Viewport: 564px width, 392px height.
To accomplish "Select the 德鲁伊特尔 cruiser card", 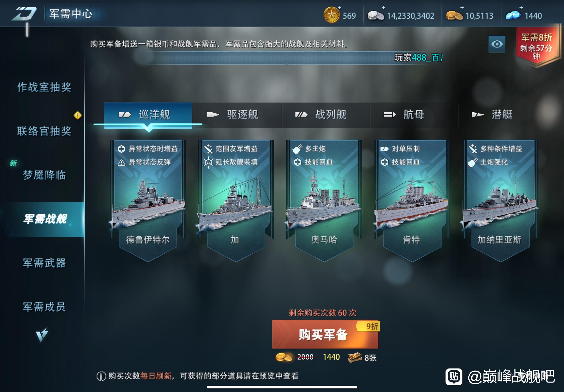I will point(147,200).
